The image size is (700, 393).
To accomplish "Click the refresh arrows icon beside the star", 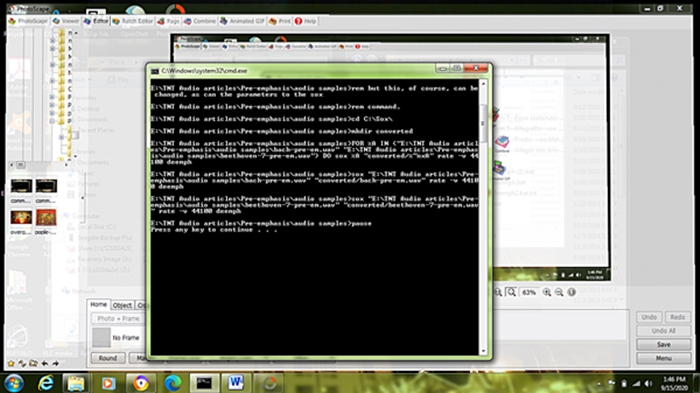I will pyautogui.click(x=22, y=364).
